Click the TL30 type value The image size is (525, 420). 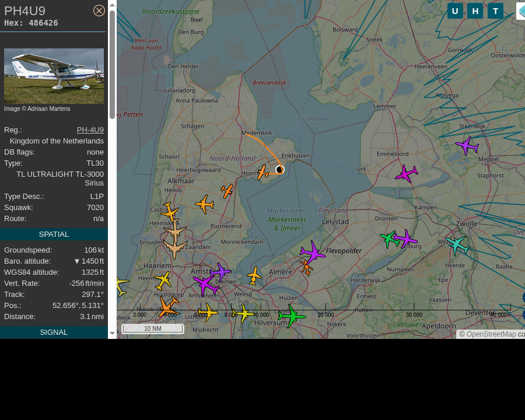pos(95,163)
